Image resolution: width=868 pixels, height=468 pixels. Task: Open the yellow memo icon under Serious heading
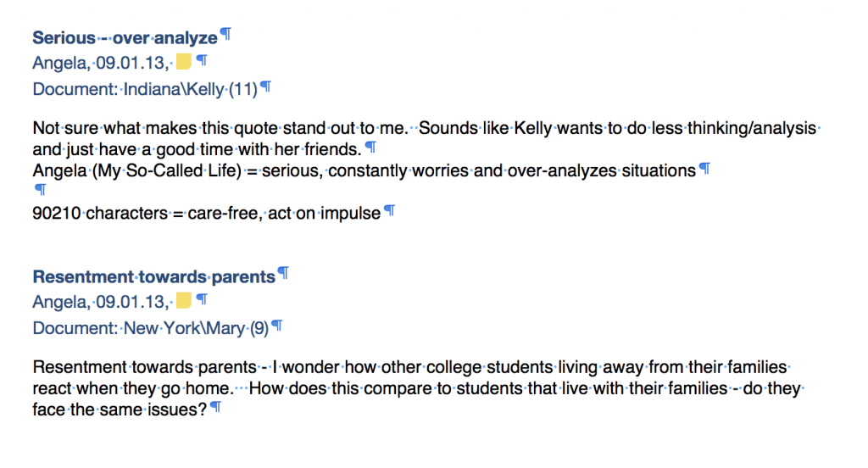tap(183, 62)
